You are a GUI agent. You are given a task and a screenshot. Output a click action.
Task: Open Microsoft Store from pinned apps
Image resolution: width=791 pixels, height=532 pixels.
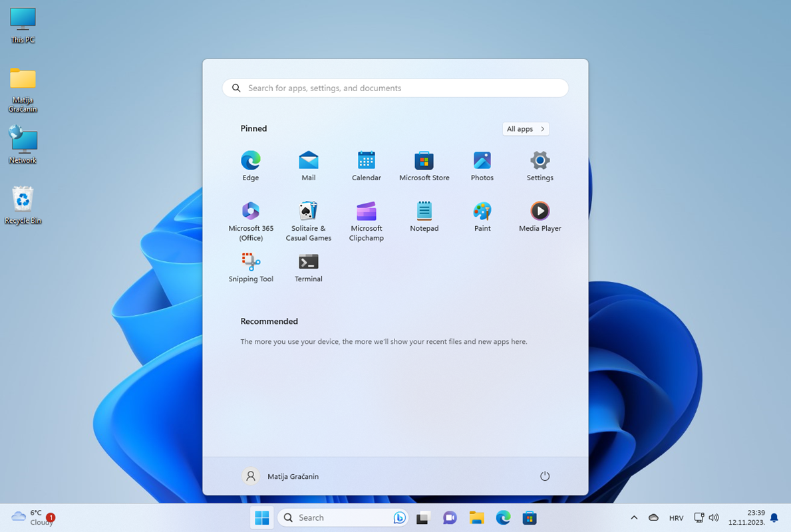tap(424, 166)
